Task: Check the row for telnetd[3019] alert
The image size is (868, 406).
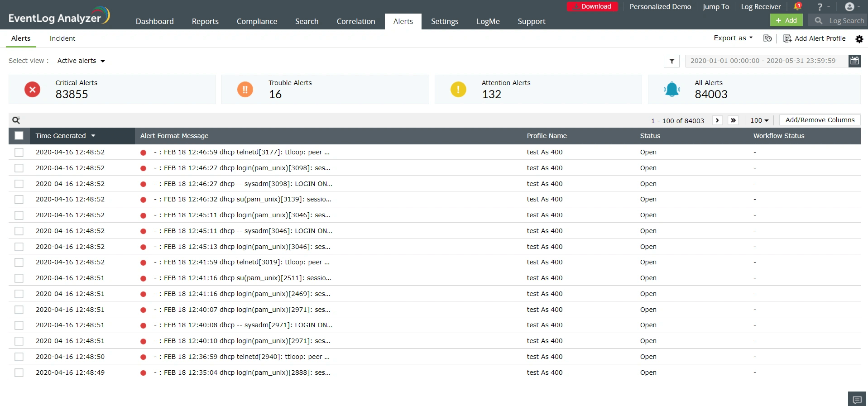Action: [19, 263]
